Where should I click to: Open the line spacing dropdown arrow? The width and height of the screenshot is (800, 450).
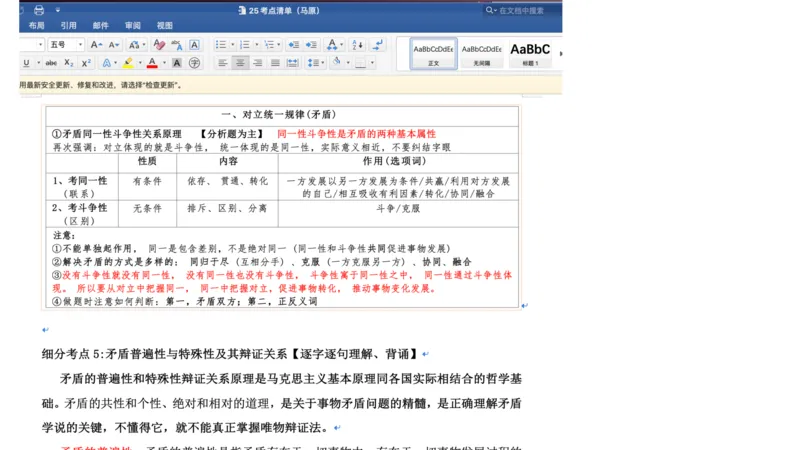tap(323, 63)
